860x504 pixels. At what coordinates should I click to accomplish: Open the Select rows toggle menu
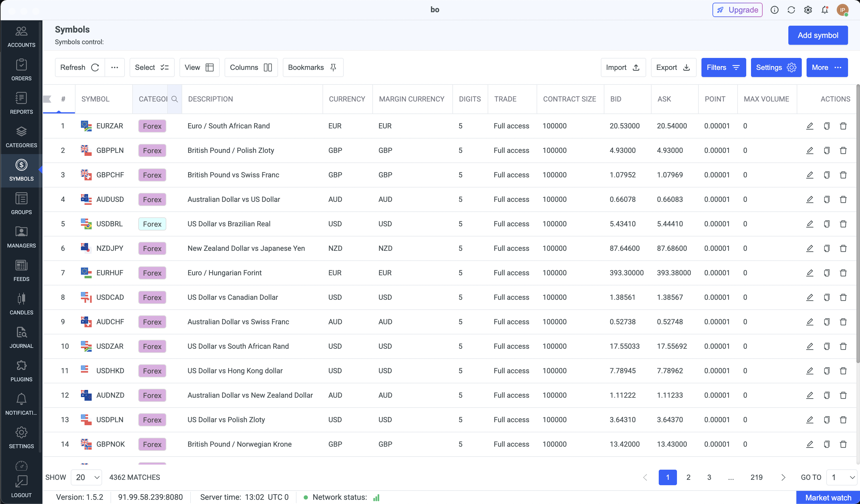click(x=152, y=67)
